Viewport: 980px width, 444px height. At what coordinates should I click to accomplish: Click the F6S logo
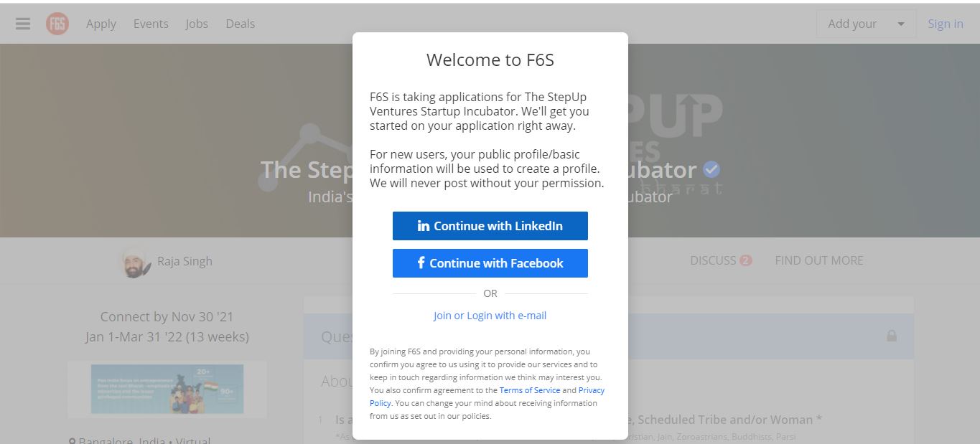[x=57, y=23]
